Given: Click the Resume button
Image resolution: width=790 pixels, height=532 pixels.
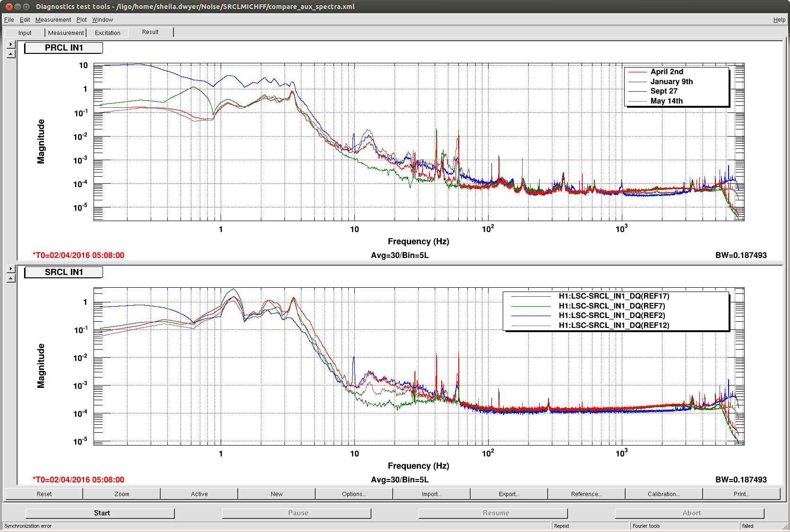Looking at the screenshot, I should point(493,513).
